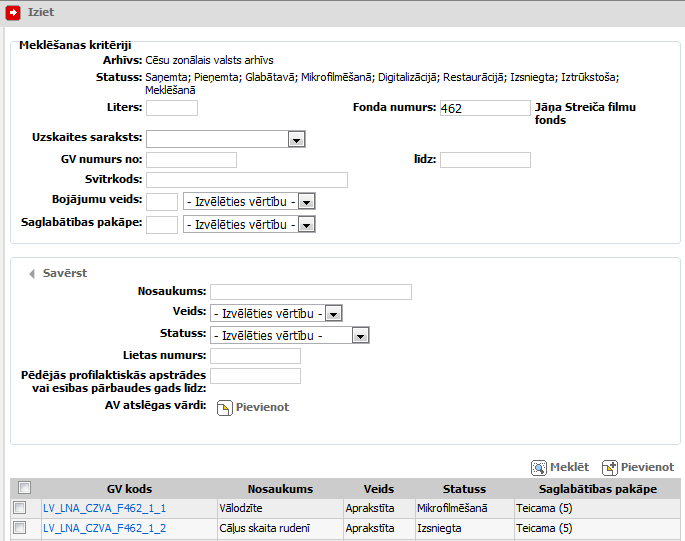The width and height of the screenshot is (685, 541).
Task: Collapse the Savērst section arrow
Action: [32, 273]
